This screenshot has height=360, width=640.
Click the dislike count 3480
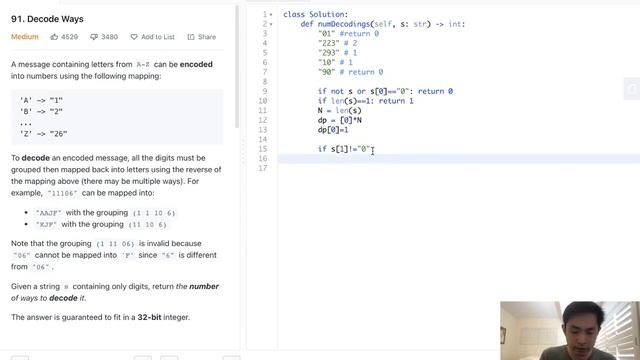(x=109, y=37)
